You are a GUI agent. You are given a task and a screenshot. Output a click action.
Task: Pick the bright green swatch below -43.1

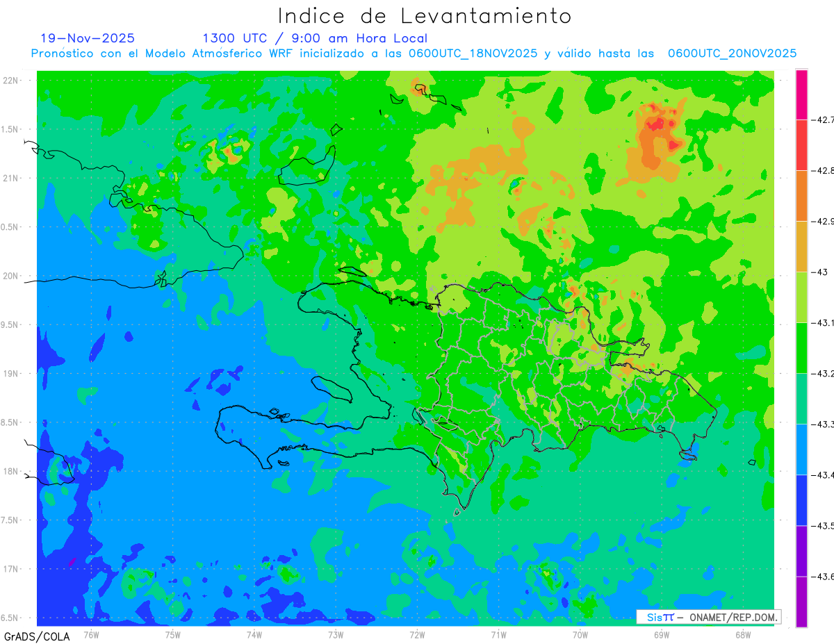coord(801,348)
